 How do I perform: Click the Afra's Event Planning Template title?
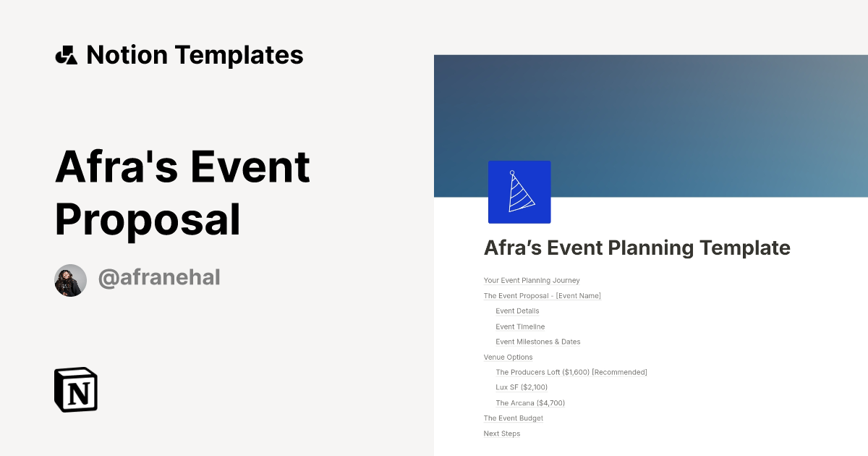pos(637,248)
